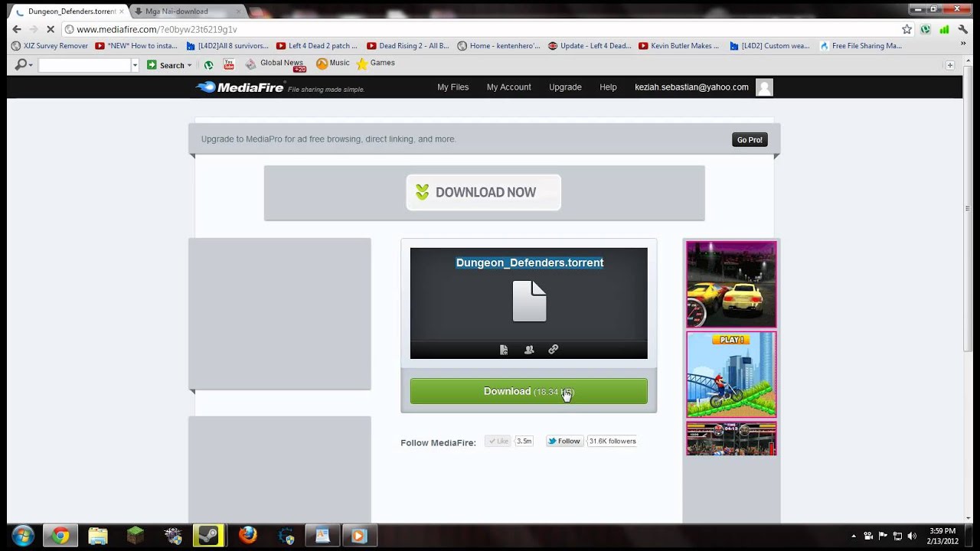980x551 pixels.
Task: Open the toolbar magnifier search-engine dropdown
Action: (24, 65)
